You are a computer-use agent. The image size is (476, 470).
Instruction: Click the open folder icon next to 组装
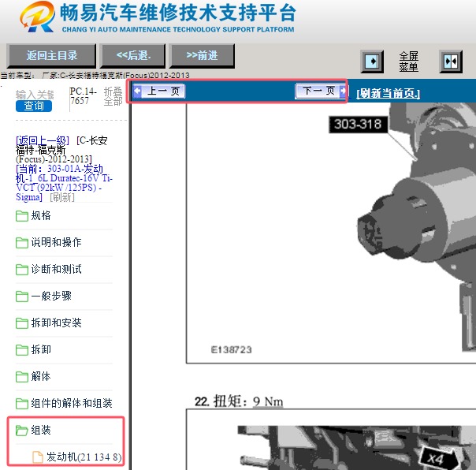click(x=22, y=431)
